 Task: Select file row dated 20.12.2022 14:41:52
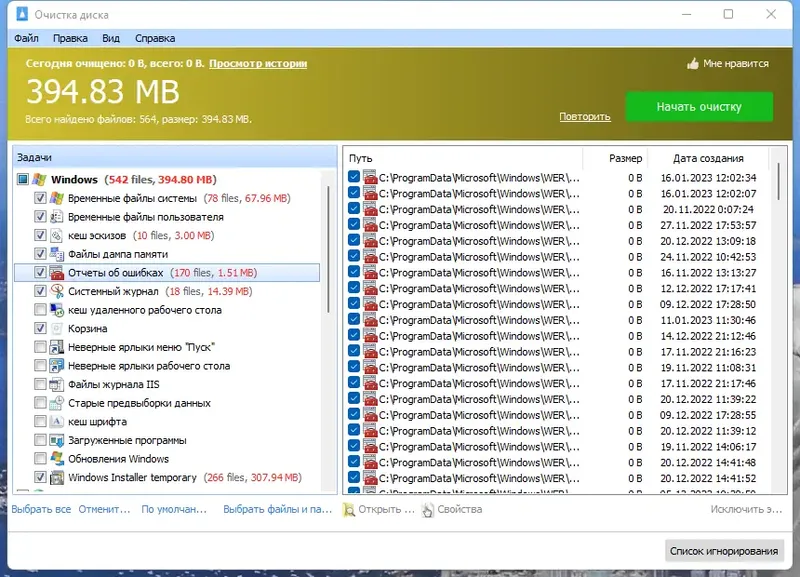(556, 478)
